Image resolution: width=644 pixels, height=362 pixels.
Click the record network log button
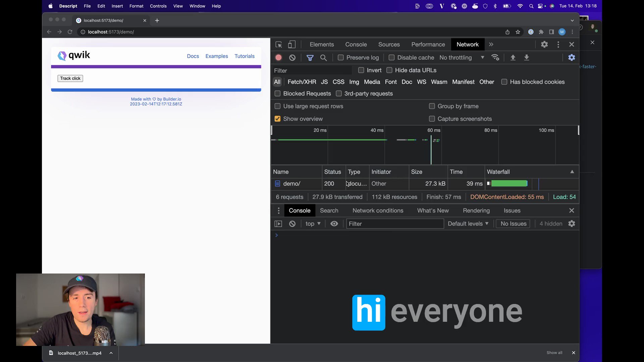coord(278,58)
